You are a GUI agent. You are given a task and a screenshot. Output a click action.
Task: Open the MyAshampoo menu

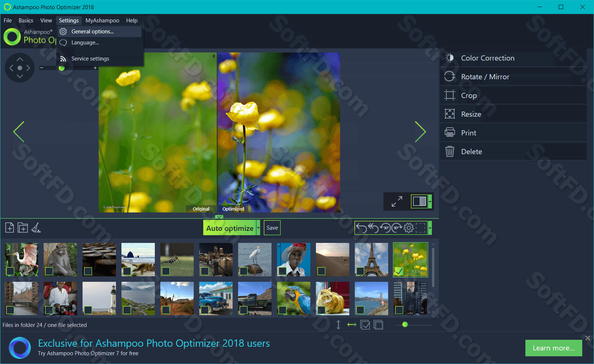[102, 21]
